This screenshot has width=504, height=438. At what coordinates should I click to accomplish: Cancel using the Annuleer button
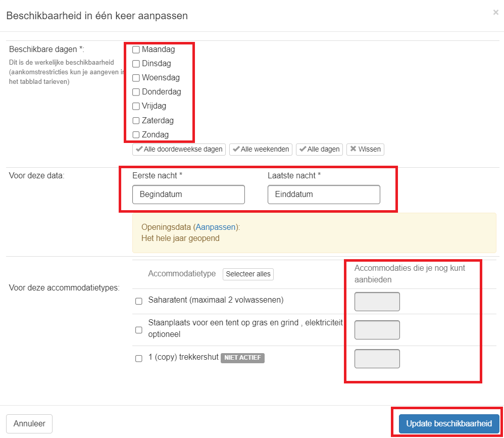pos(29,423)
